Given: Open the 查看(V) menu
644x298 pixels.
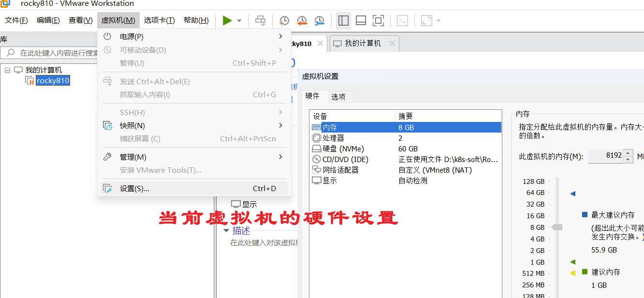Looking at the screenshot, I should [x=81, y=20].
